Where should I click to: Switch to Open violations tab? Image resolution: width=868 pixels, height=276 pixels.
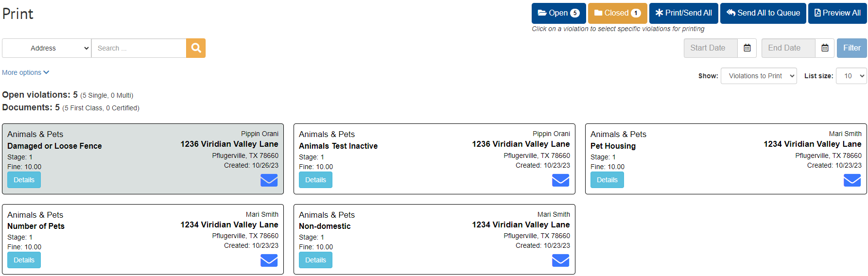pyautogui.click(x=558, y=13)
